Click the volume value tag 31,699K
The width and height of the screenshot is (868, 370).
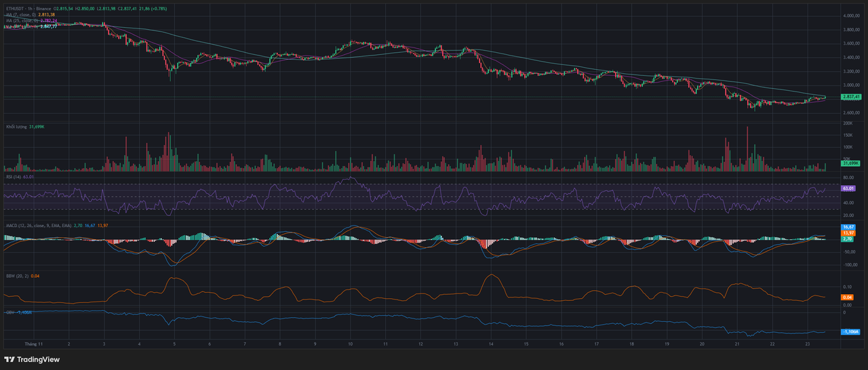tap(850, 163)
